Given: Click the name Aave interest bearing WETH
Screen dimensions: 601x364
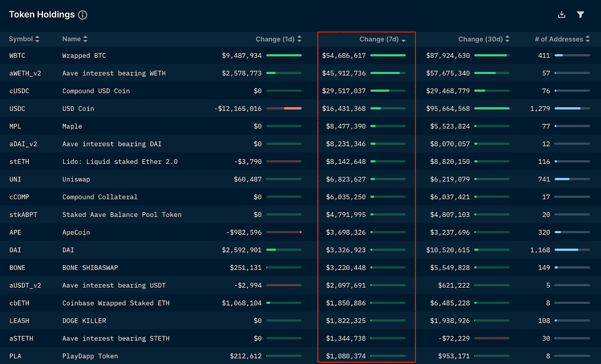Looking at the screenshot, I should 114,73.
